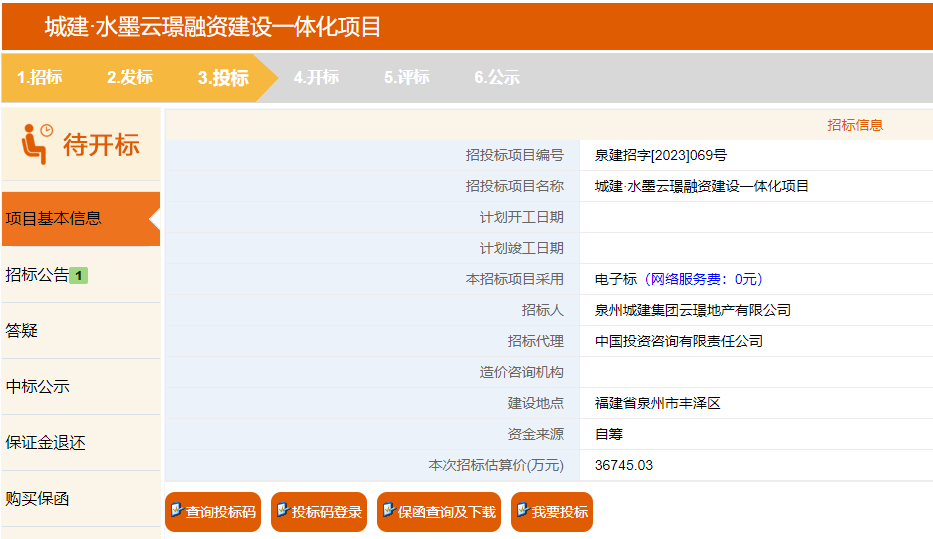Image resolution: width=933 pixels, height=539 pixels.
Task: Select the 3.投标 step
Action: tap(223, 78)
